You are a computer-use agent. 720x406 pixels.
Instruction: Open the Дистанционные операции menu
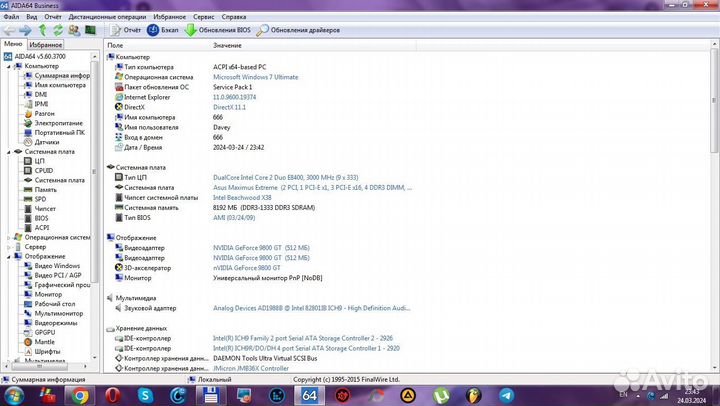pos(107,17)
